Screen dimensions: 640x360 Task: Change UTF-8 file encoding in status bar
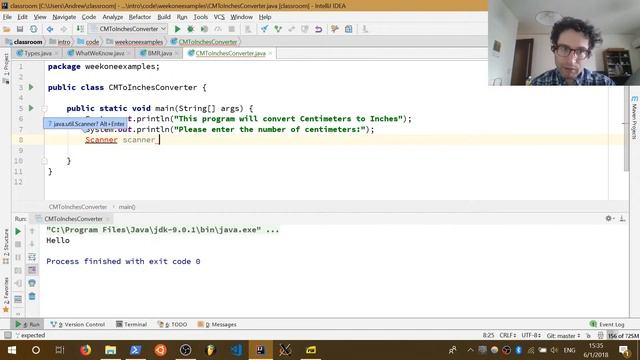point(531,336)
